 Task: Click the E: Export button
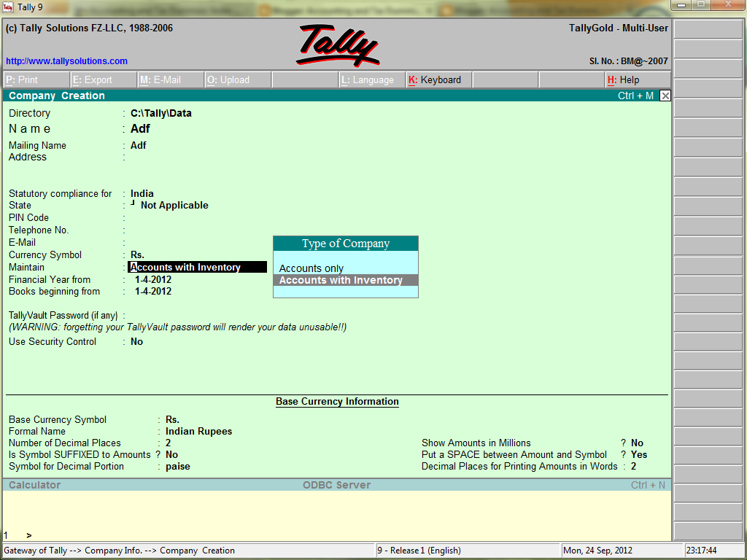pyautogui.click(x=104, y=80)
